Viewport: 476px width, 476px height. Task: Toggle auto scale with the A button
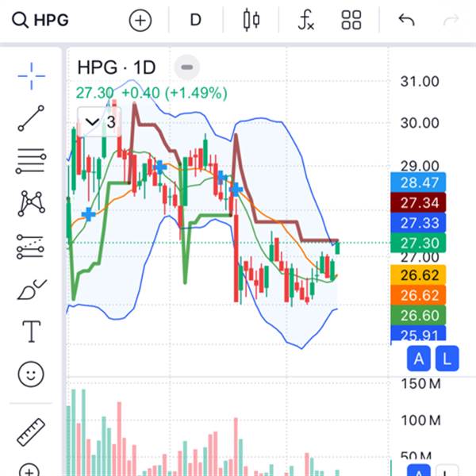tap(419, 359)
